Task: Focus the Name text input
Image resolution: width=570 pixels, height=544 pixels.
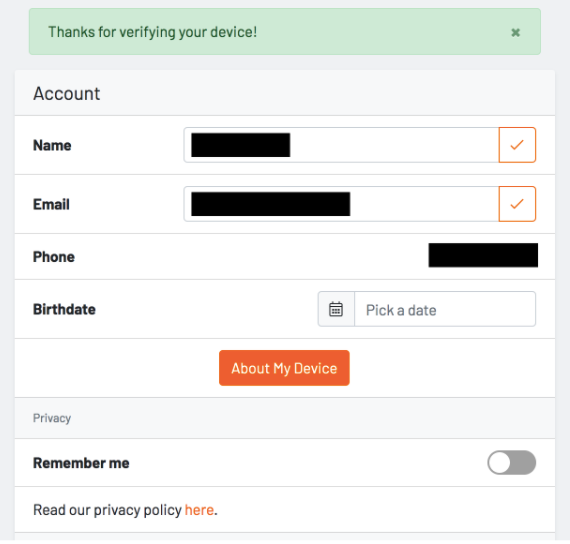Action: click(341, 145)
